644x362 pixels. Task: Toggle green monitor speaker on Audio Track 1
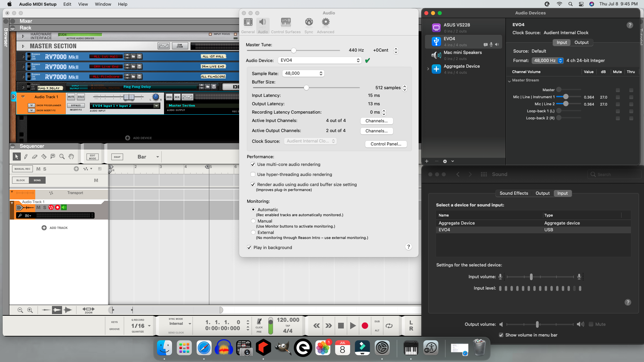point(64,207)
